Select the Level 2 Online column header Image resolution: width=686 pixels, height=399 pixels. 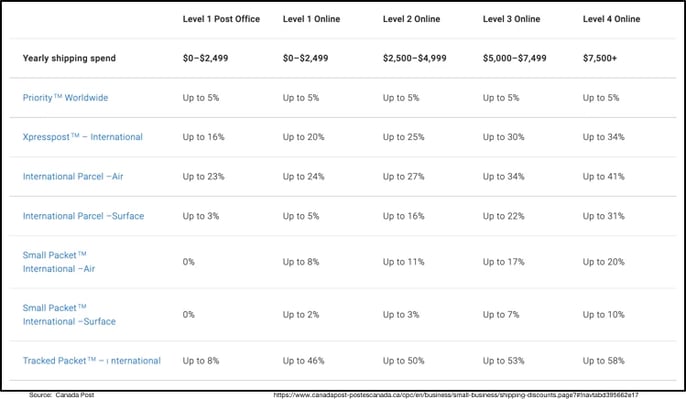pos(411,19)
